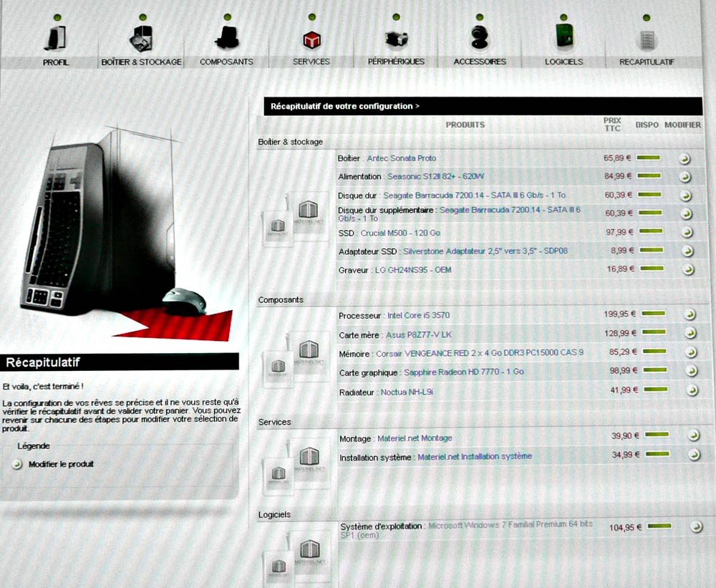716x588 pixels.
Task: Modify the Radiateur Noctua NH-L9i product
Action: click(x=692, y=390)
